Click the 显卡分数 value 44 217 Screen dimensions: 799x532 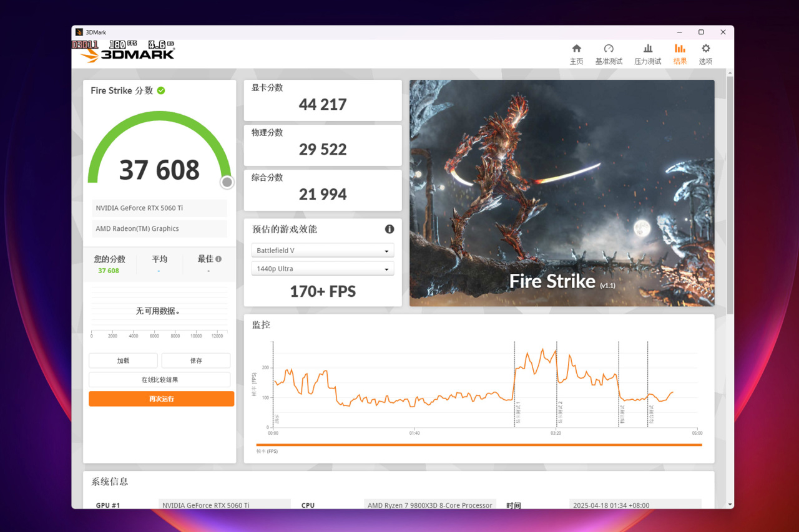point(323,104)
